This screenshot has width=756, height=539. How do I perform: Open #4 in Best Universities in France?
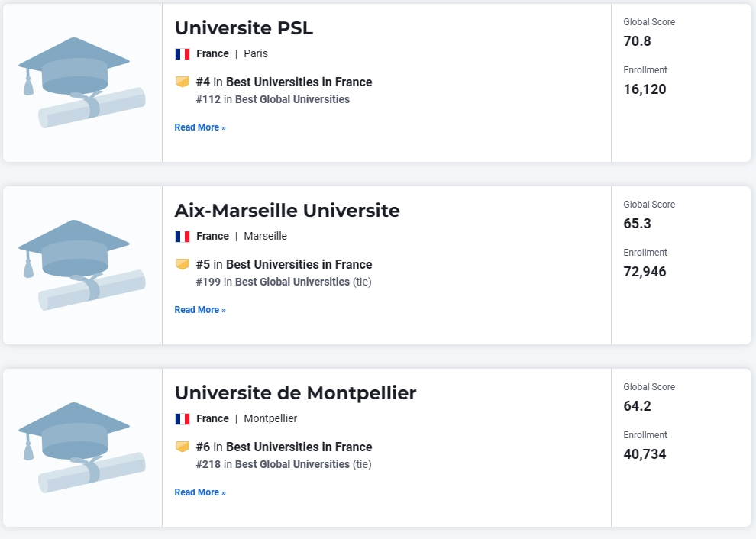pos(284,82)
